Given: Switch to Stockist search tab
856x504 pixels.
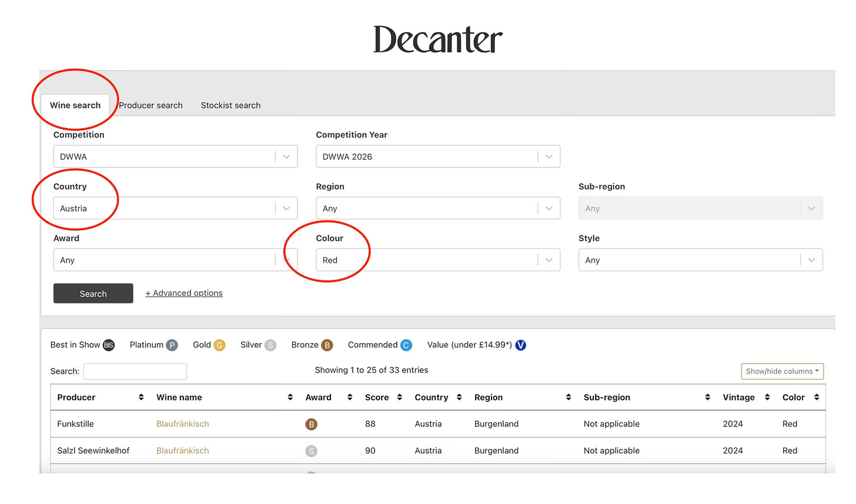Looking at the screenshot, I should (x=230, y=106).
